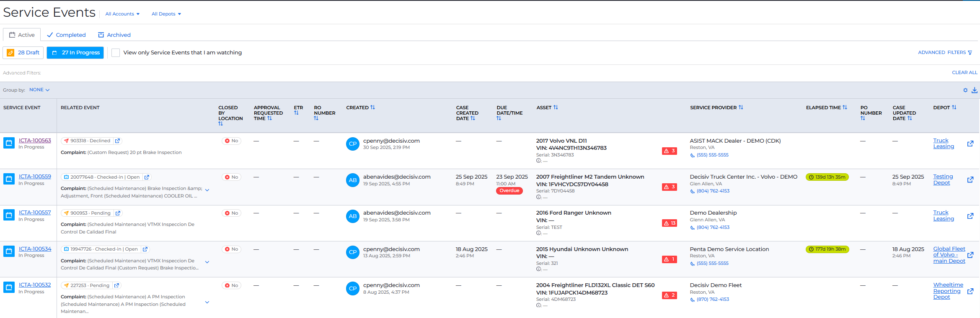Click elapsed time badge 177d 19h 38m
Screen dimensions: 980x318
827,249
